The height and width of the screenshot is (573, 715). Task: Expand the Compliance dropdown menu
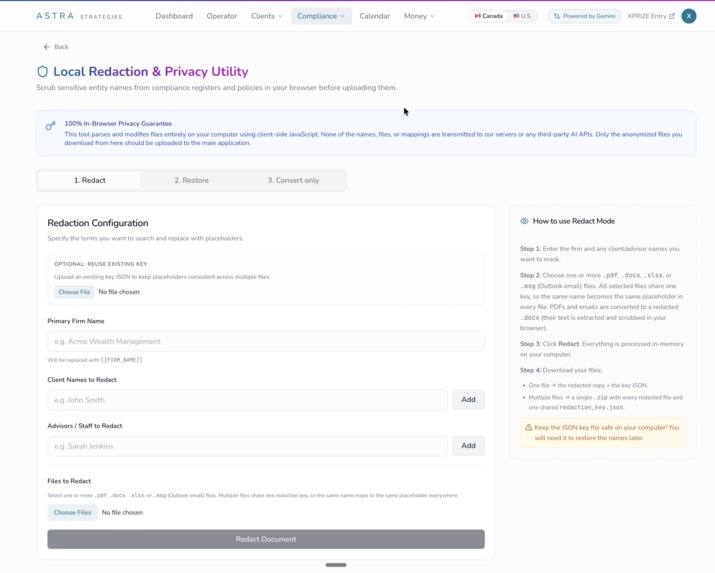pyautogui.click(x=321, y=16)
